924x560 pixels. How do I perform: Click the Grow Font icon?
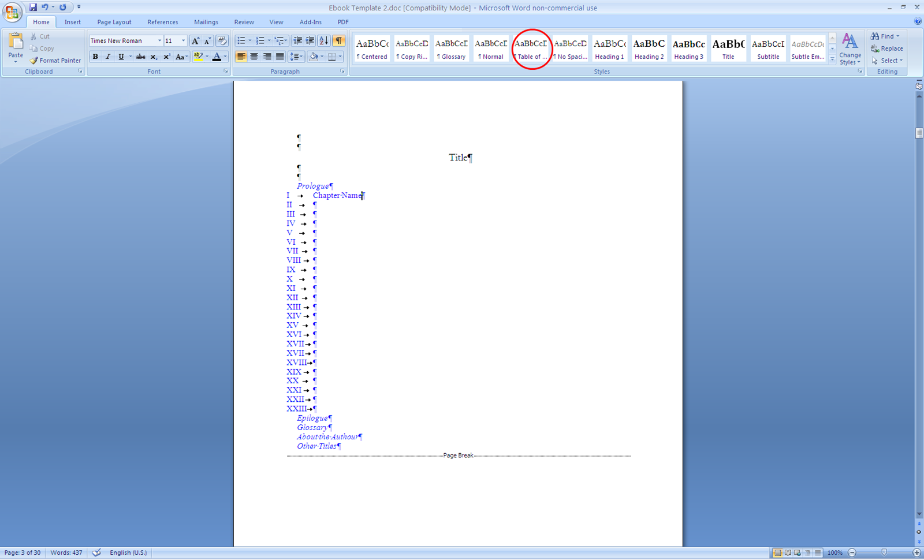pos(196,41)
